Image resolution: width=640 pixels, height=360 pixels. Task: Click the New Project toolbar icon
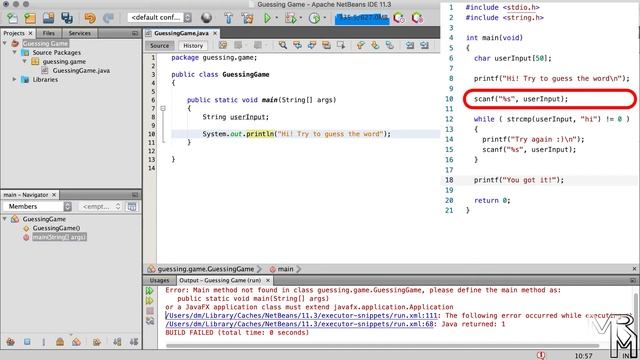click(30, 18)
